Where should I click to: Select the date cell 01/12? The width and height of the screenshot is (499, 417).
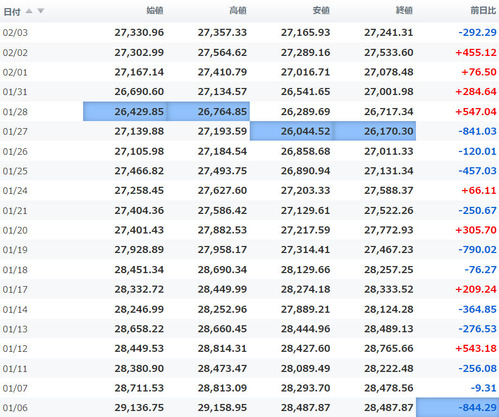15,349
